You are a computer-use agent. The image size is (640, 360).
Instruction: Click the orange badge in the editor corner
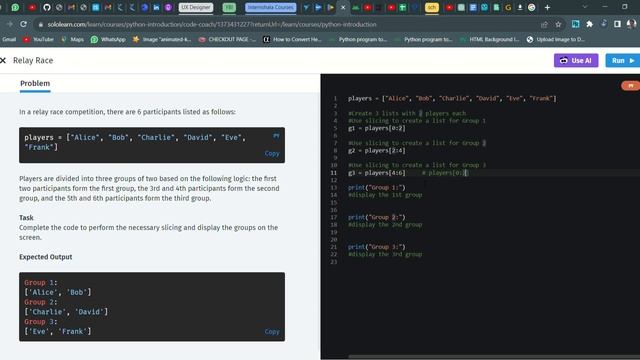coord(630,86)
